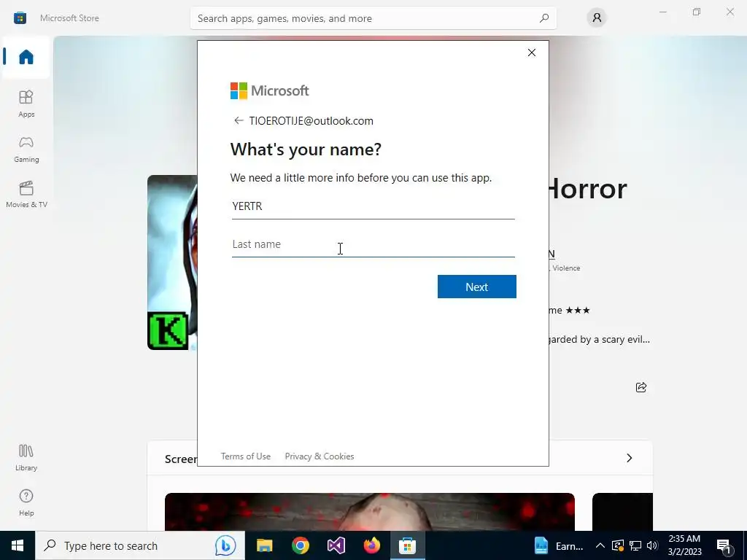Minimize the Microsoft Store window
747x560 pixels.
pyautogui.click(x=662, y=12)
